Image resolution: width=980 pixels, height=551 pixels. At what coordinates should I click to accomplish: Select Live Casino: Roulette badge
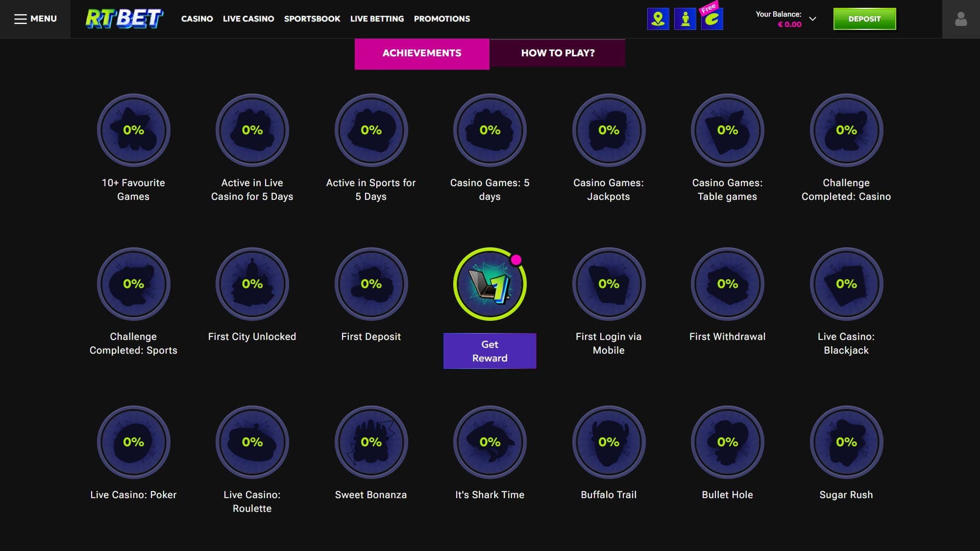coord(252,442)
